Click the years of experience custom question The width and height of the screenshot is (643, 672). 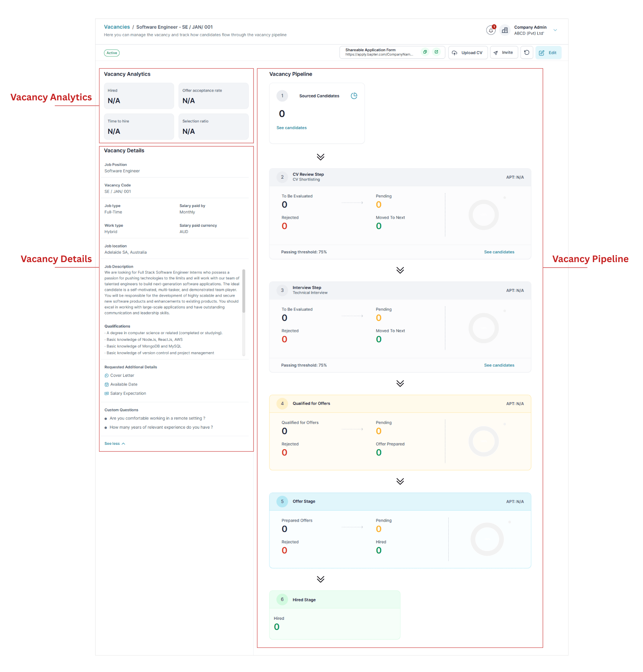(x=161, y=427)
